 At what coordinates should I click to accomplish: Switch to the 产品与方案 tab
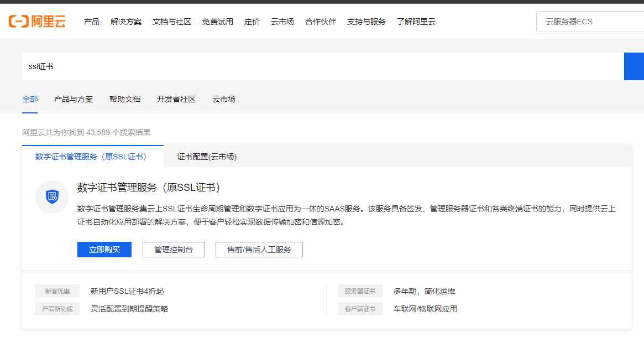74,99
